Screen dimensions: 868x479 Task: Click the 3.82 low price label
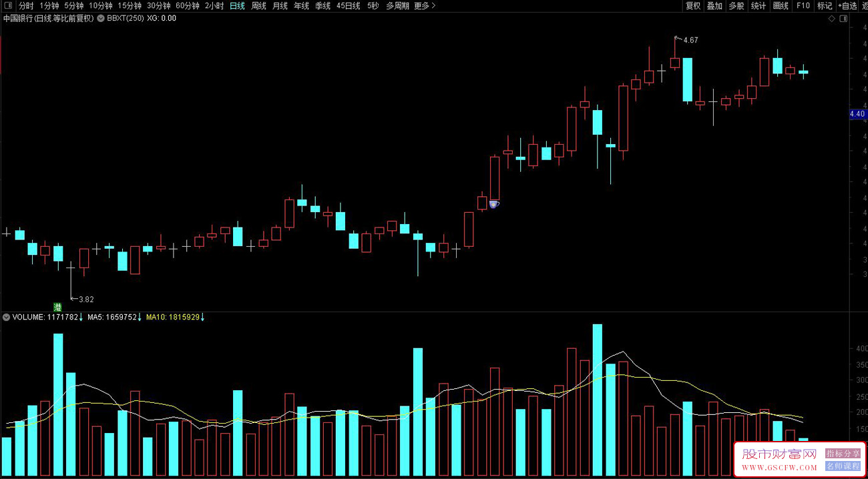click(x=86, y=300)
